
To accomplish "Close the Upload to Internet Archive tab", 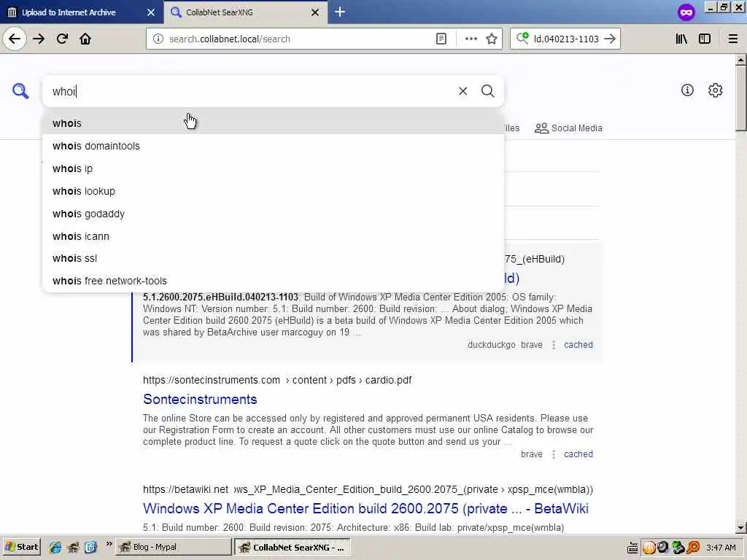I will [x=150, y=12].
